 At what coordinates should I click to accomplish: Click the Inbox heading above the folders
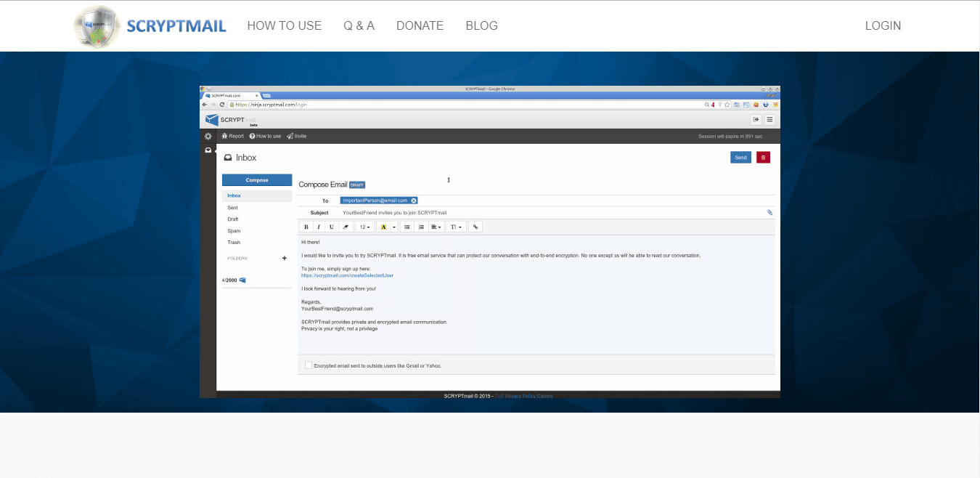pos(240,158)
